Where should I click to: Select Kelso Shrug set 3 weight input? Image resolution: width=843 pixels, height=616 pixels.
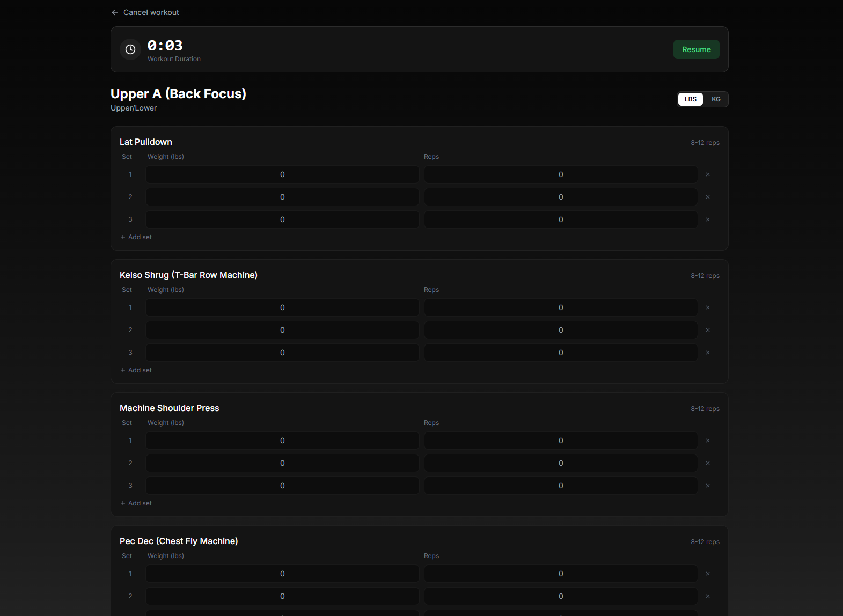point(282,353)
